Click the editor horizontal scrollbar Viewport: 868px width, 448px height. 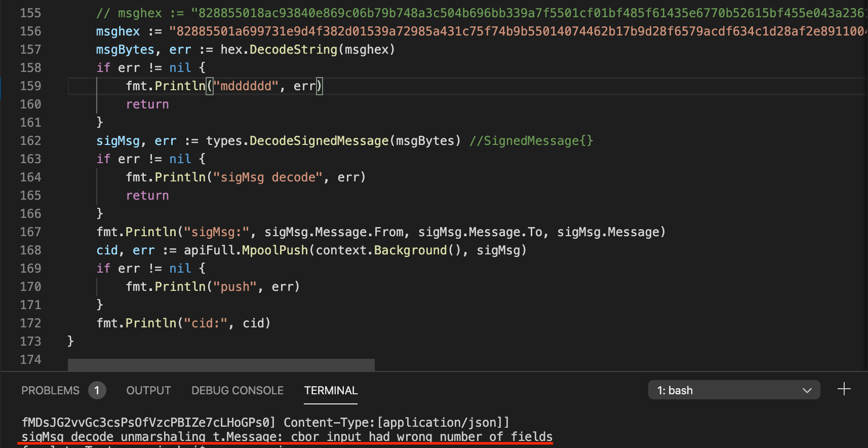coord(221,365)
